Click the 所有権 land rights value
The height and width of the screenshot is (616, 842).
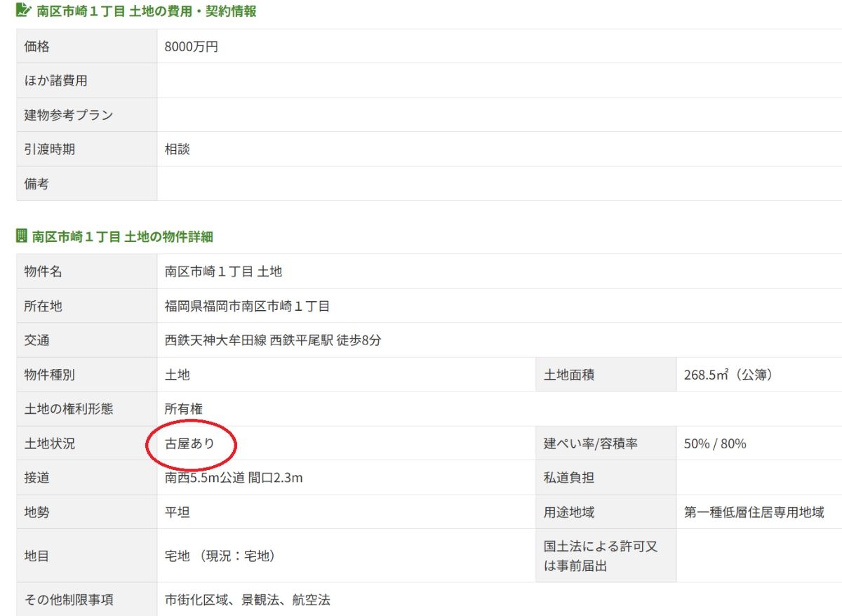pyautogui.click(x=184, y=409)
